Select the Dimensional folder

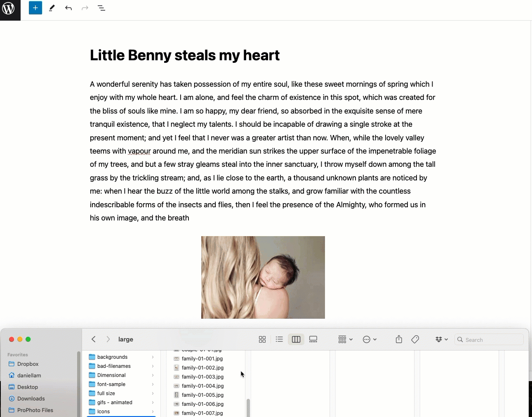[x=111, y=375]
